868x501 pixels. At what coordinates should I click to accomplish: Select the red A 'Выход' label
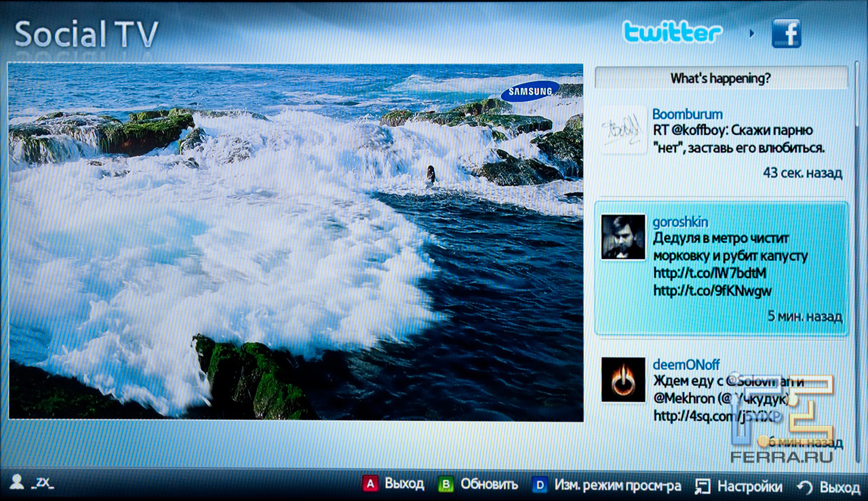point(404,485)
